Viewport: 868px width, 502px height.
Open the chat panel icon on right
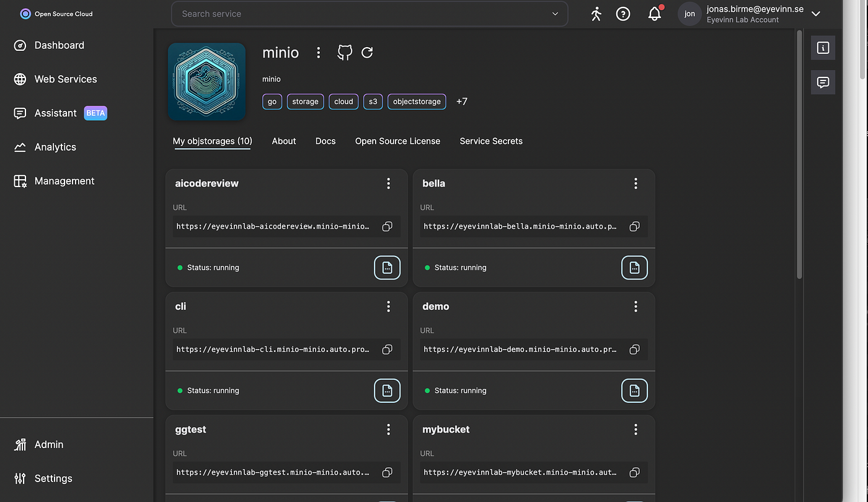point(823,82)
